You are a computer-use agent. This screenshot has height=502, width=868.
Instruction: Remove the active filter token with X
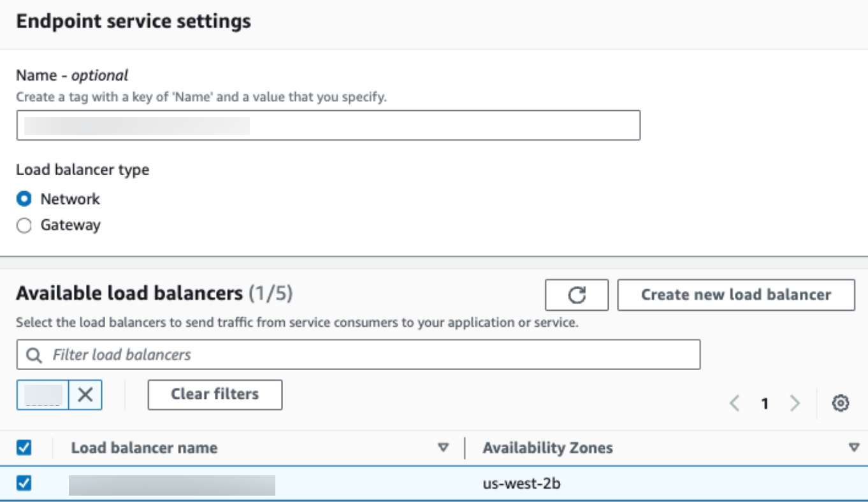[85, 395]
